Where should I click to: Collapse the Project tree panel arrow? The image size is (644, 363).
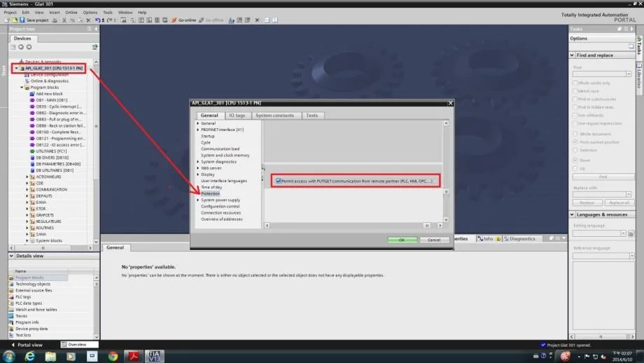96,29
